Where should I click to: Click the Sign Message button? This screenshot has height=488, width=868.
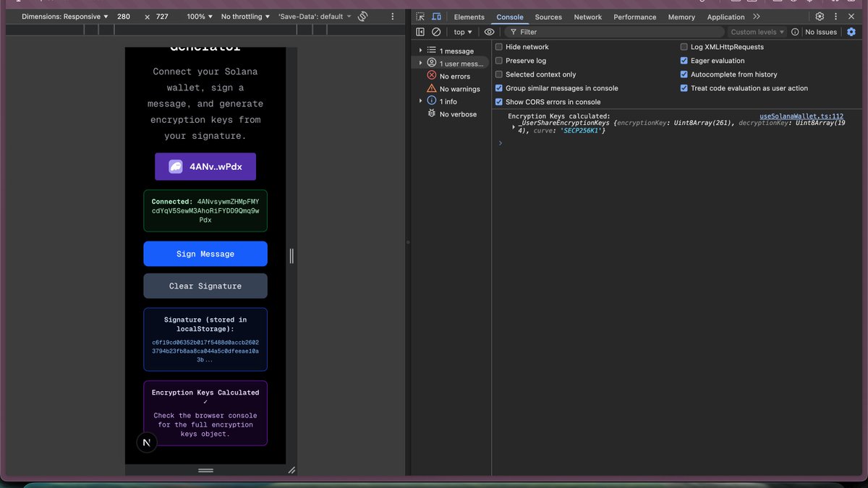tap(205, 254)
